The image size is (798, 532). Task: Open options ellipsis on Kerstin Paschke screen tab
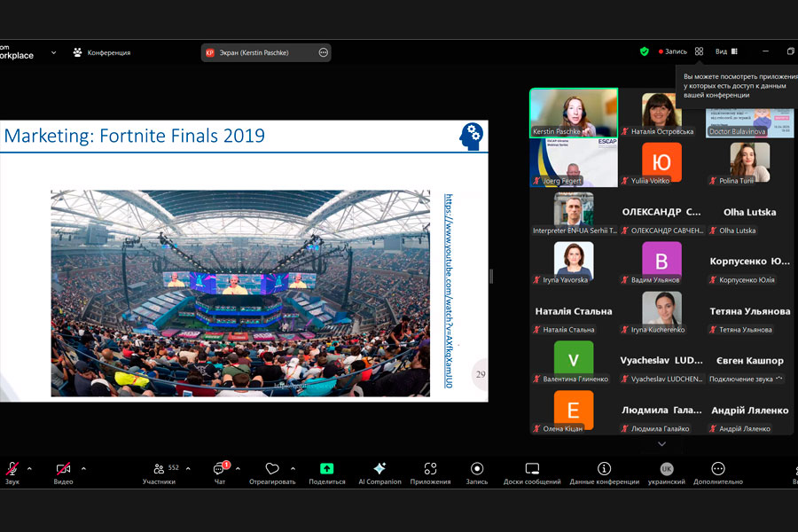coord(323,52)
